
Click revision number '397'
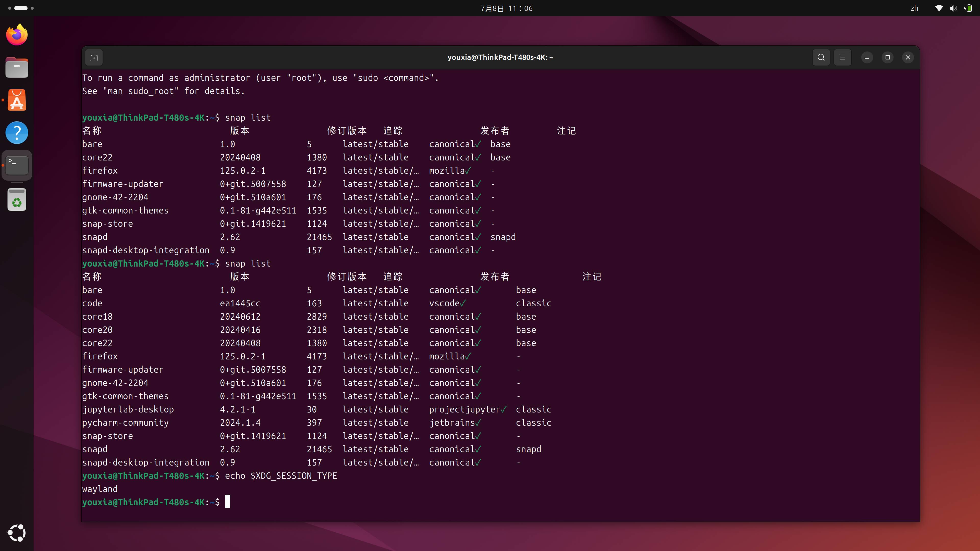point(314,423)
